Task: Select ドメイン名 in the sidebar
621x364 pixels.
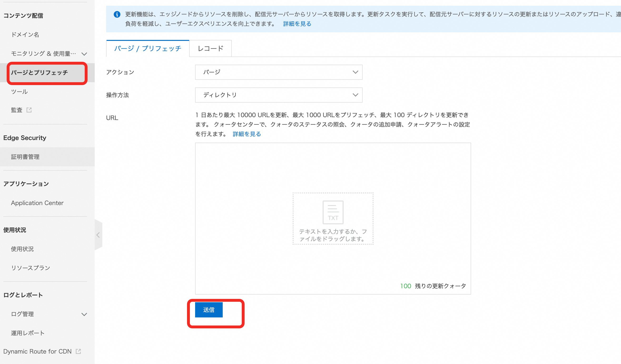Action: pos(25,35)
